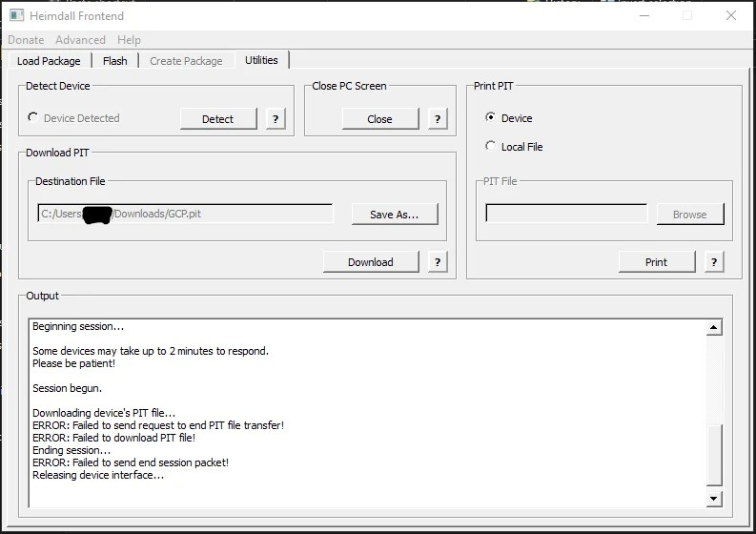The image size is (756, 534).
Task: Click the output scrollbar thumb
Action: point(714,455)
